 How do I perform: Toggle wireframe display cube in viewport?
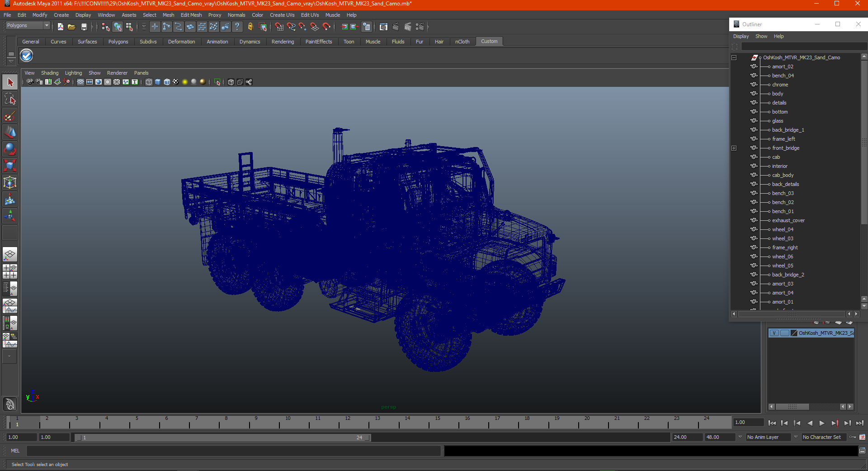(x=149, y=82)
